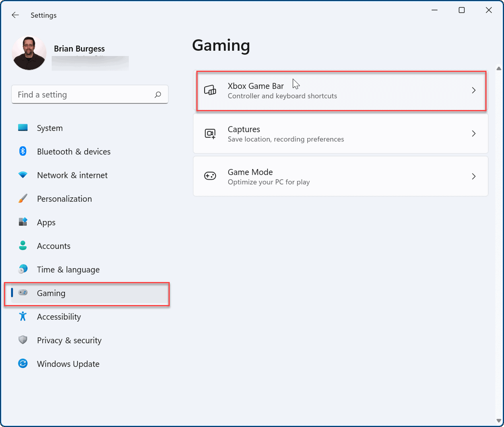
Task: Open Network & internet via its globe icon
Action: click(x=23, y=175)
